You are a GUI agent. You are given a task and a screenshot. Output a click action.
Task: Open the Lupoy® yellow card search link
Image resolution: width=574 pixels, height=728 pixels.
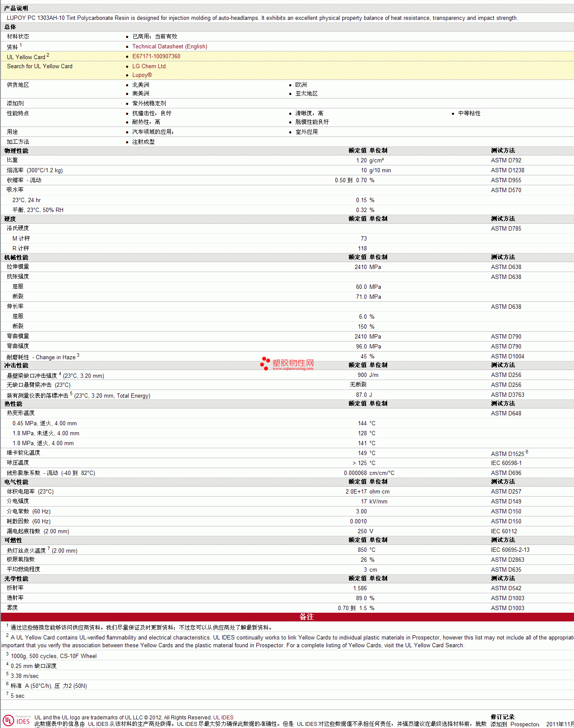(142, 75)
